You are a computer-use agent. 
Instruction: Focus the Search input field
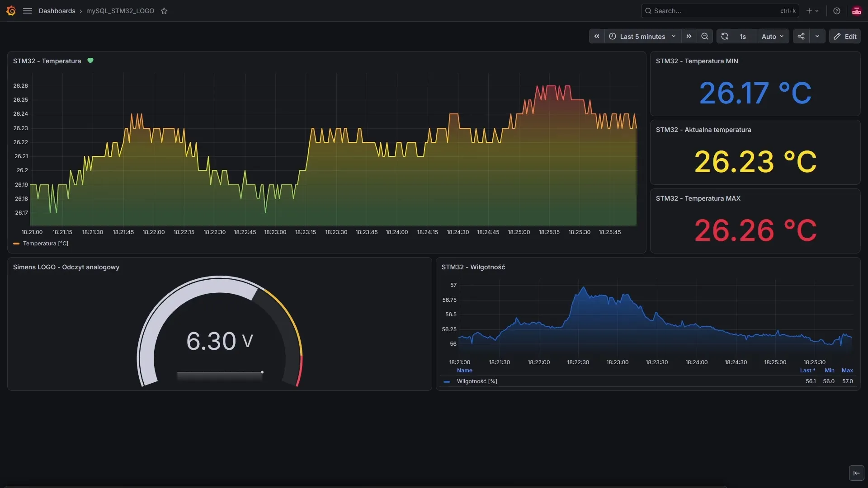coord(720,11)
